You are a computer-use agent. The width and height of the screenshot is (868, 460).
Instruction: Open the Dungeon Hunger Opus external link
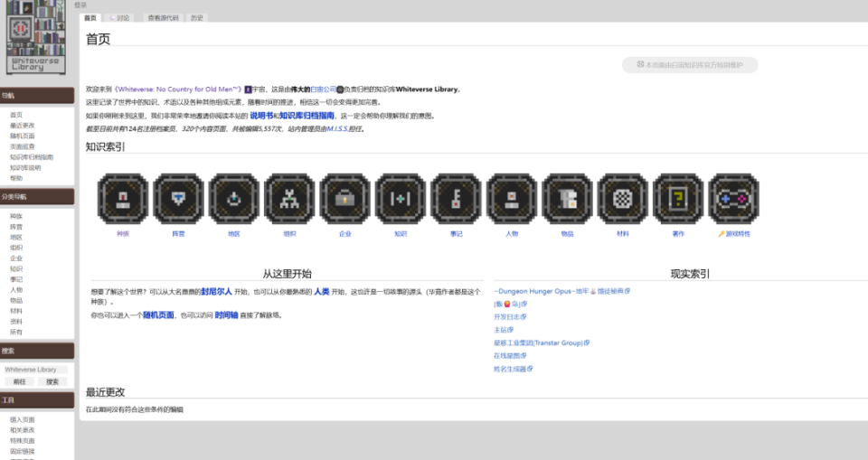[561, 291]
